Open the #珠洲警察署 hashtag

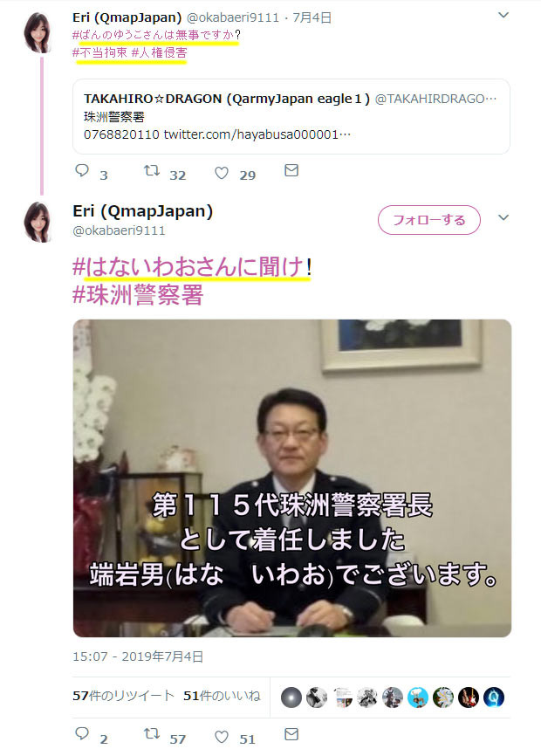point(138,294)
